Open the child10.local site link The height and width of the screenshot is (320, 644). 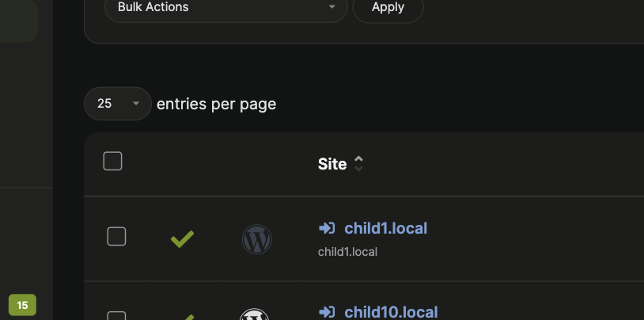click(x=391, y=312)
